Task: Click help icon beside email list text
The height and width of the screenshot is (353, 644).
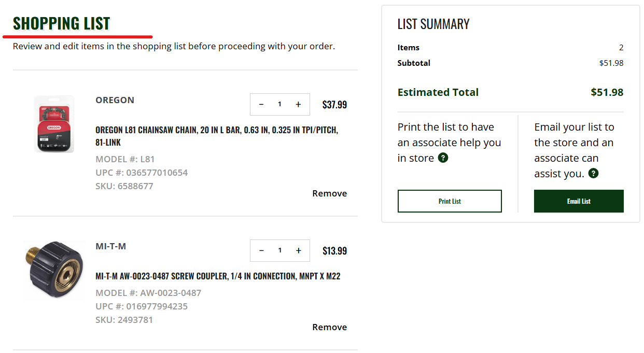Action: coord(594,174)
